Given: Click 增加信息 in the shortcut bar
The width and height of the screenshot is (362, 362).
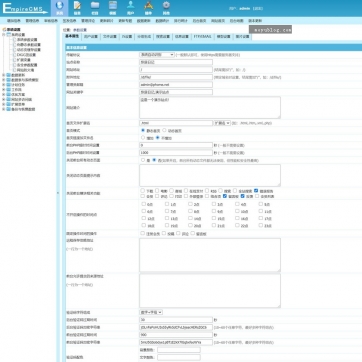Looking at the screenshot, I should [14, 21].
